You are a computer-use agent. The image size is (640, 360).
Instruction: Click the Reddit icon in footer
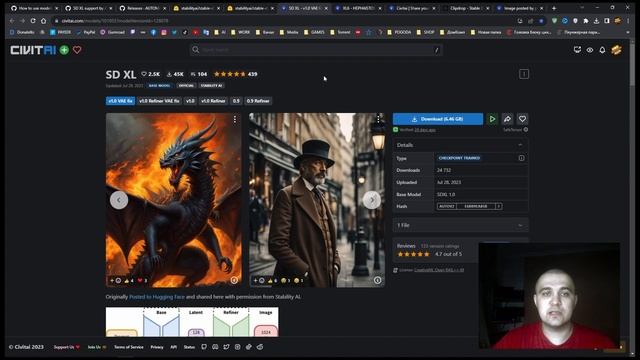260,347
